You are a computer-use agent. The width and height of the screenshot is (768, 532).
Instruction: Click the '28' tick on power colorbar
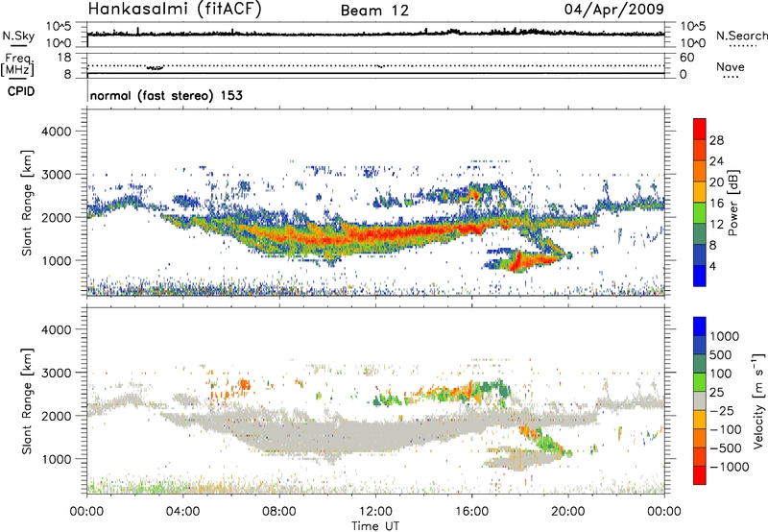716,140
